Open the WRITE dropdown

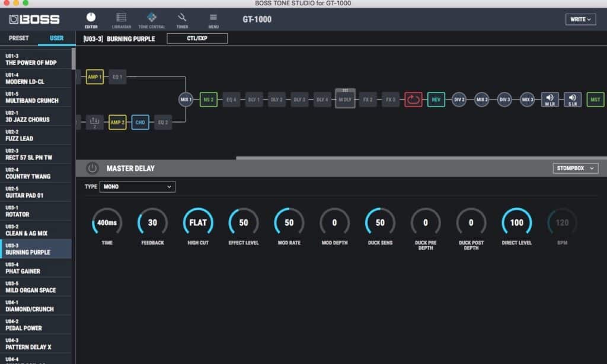tap(581, 20)
